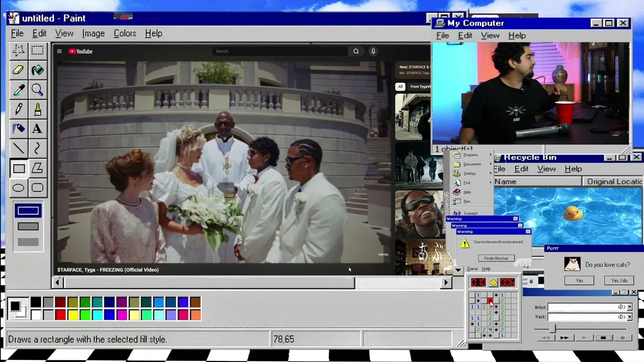Pick the Polygon shape tool
Viewport: 644px width, 362px height.
(37, 168)
